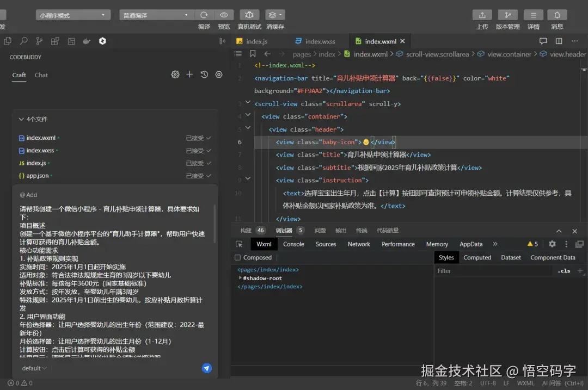
Task: Fold the scroll-view code block on line 3
Action: [248, 102]
